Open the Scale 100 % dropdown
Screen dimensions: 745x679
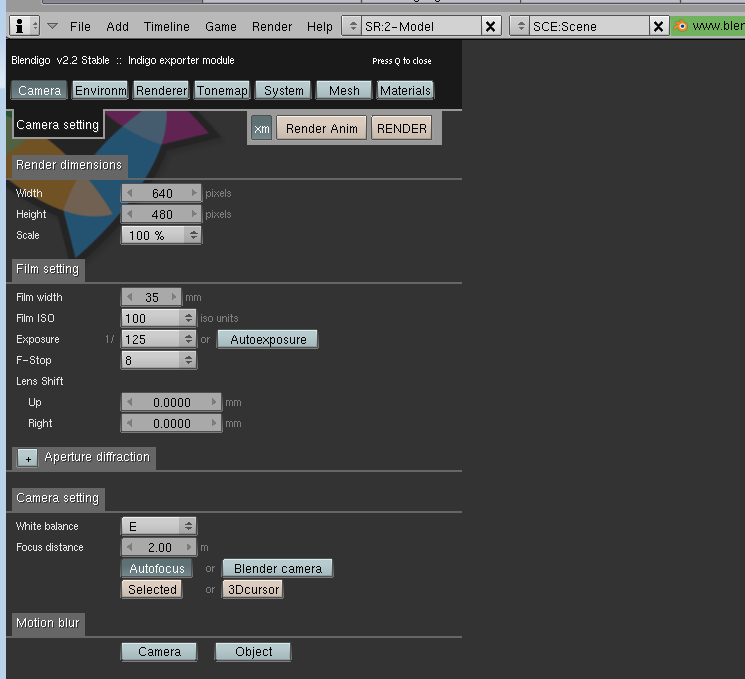(162, 235)
